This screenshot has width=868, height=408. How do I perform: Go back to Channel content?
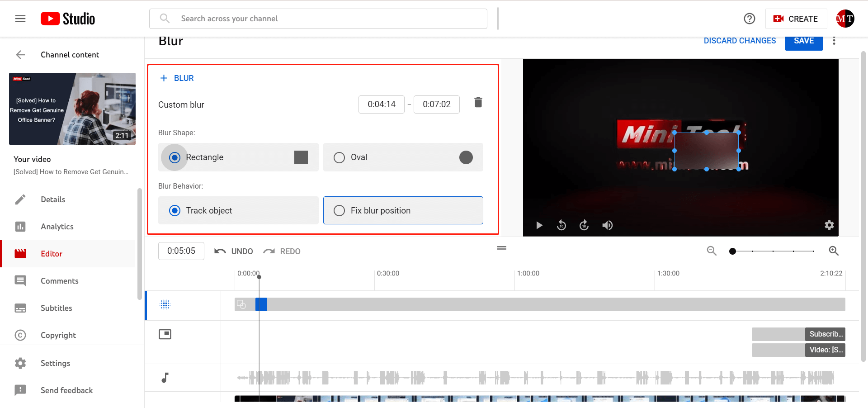(x=20, y=55)
